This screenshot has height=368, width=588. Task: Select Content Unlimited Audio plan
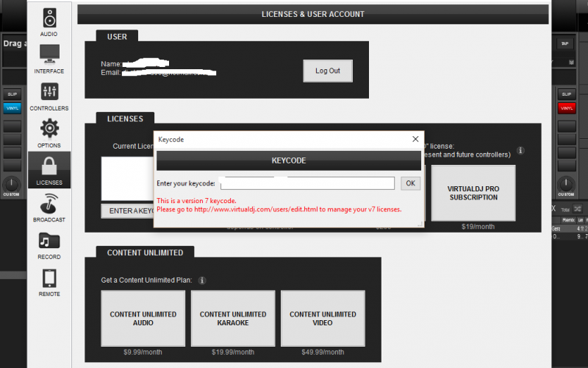coord(143,319)
